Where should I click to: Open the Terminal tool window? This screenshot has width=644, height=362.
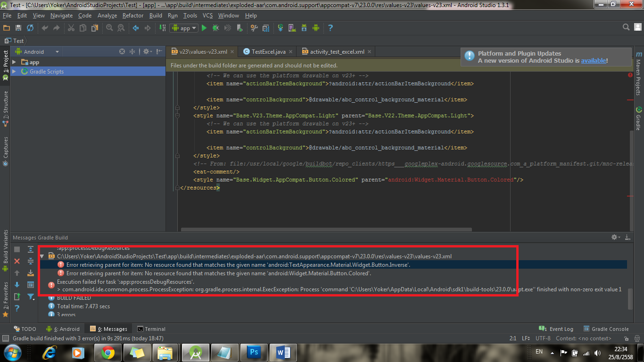[151, 329]
